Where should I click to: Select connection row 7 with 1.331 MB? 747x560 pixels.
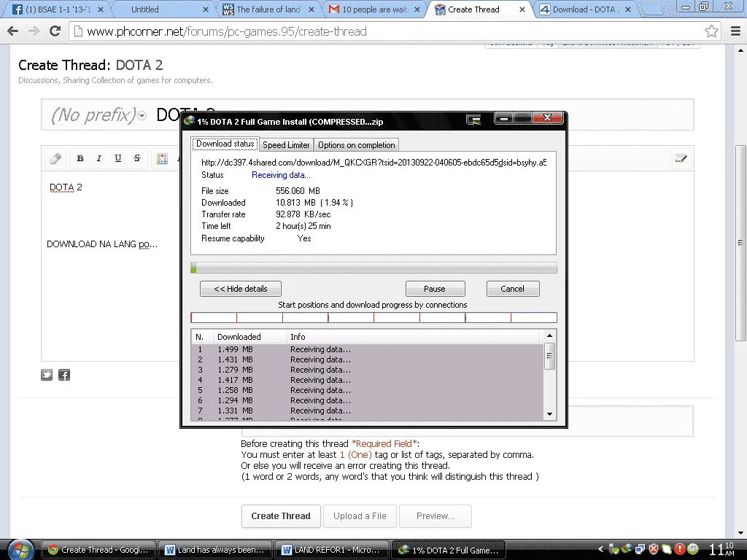(x=368, y=411)
